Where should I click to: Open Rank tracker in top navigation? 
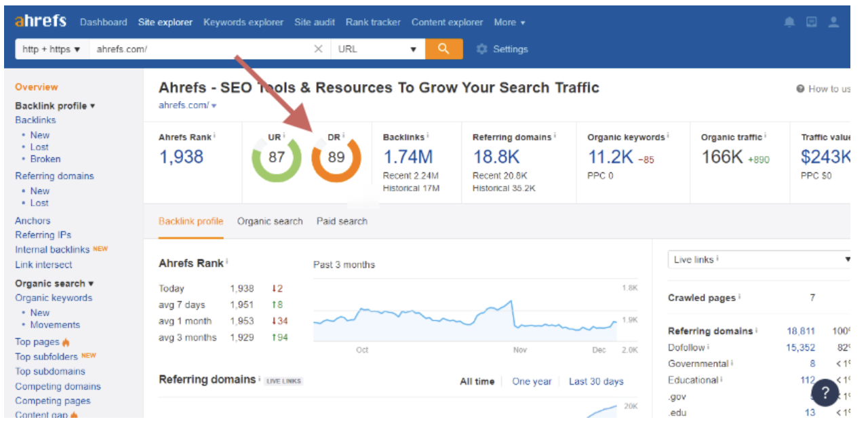click(373, 22)
